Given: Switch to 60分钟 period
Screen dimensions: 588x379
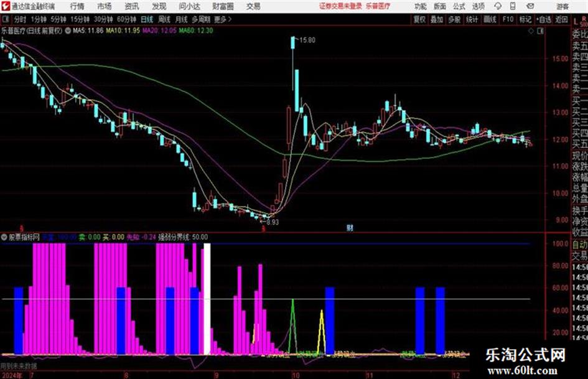Looking at the screenshot, I should (126, 19).
